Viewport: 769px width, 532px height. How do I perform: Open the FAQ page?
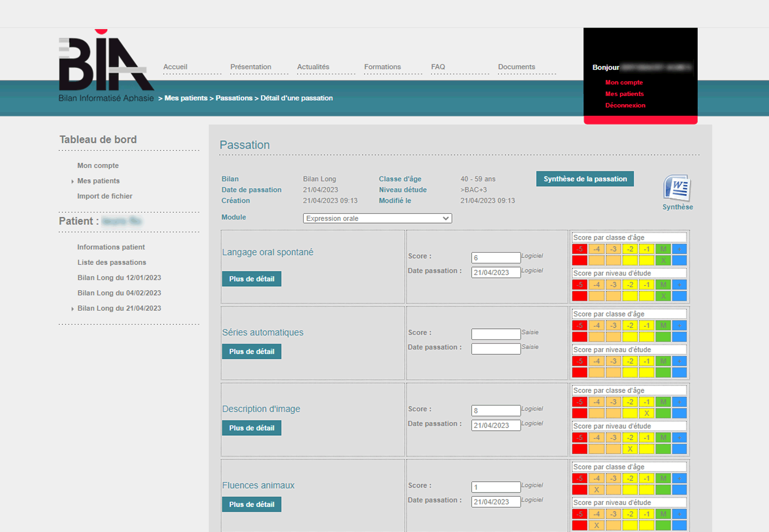coord(438,67)
